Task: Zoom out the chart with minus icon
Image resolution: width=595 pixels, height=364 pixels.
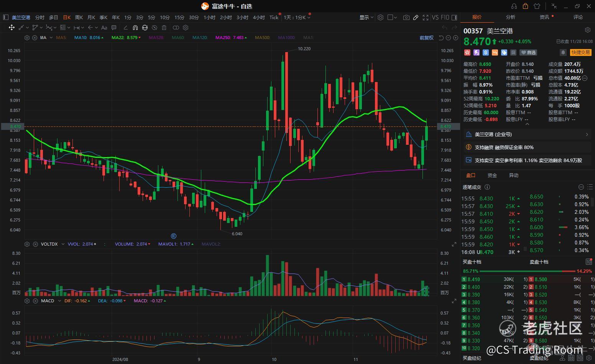Action: click(448, 38)
